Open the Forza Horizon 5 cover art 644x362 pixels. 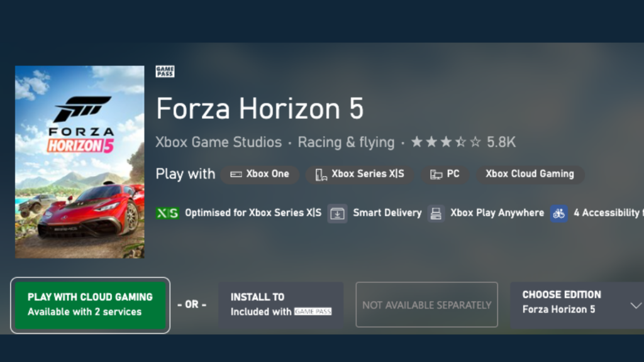click(x=79, y=162)
